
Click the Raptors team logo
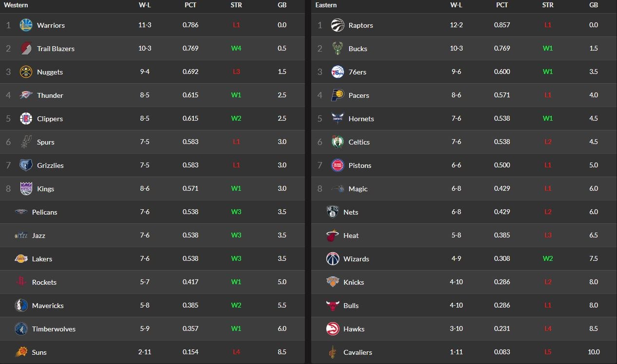tap(337, 25)
